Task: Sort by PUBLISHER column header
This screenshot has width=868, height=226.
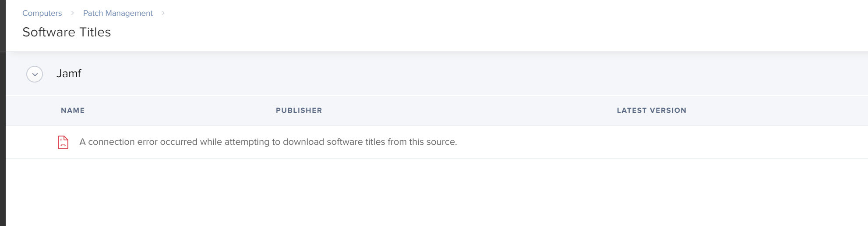Action: coord(299,111)
